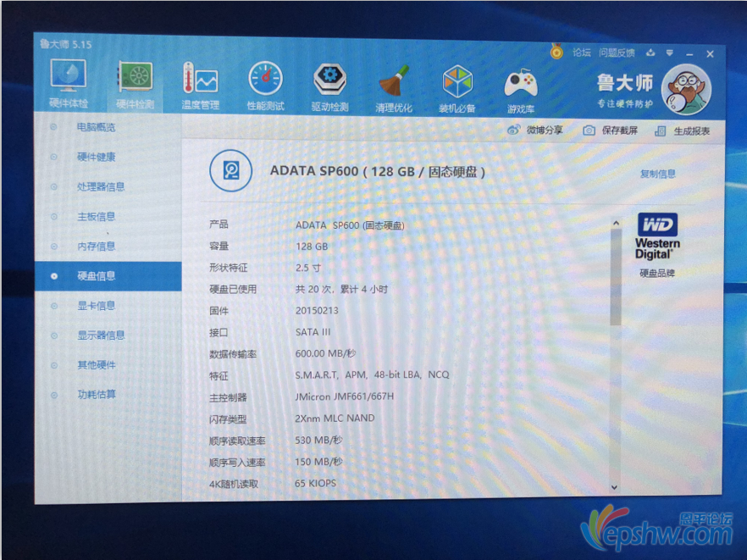Minimize the 鲁大师 window

click(689, 54)
